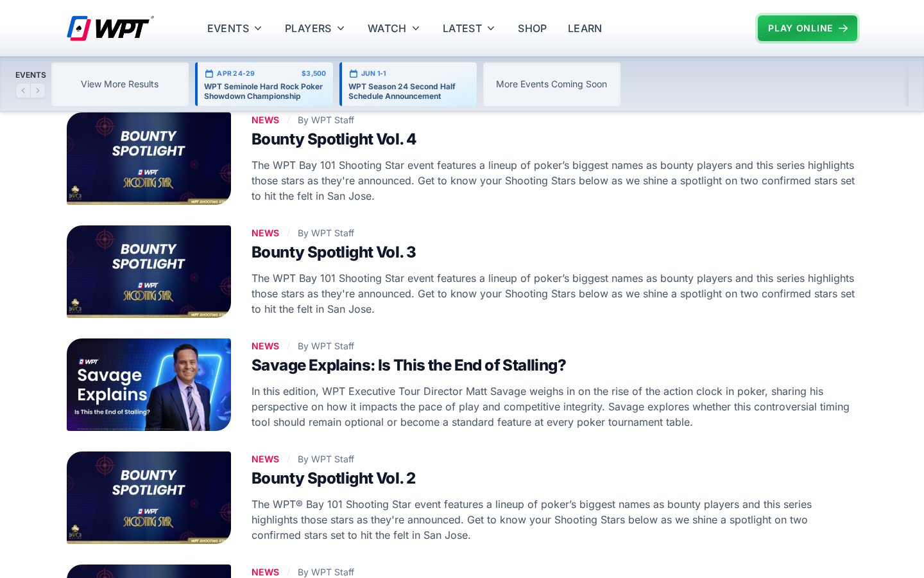
Task: Expand the Events chevron arrow
Action: [x=258, y=28]
